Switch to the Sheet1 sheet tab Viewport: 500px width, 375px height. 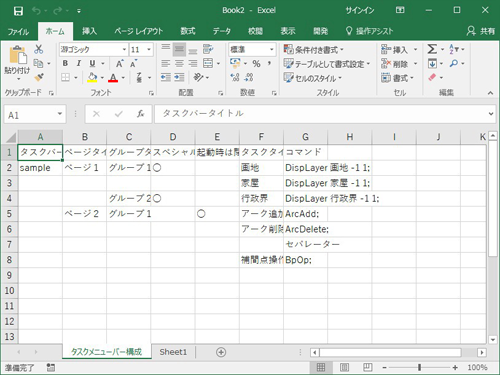[x=173, y=352]
